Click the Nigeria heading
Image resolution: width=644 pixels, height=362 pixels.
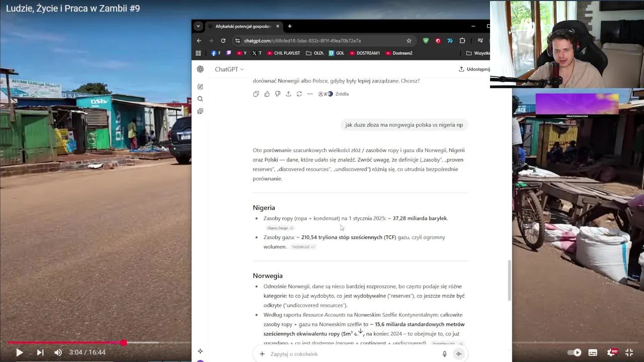264,208
